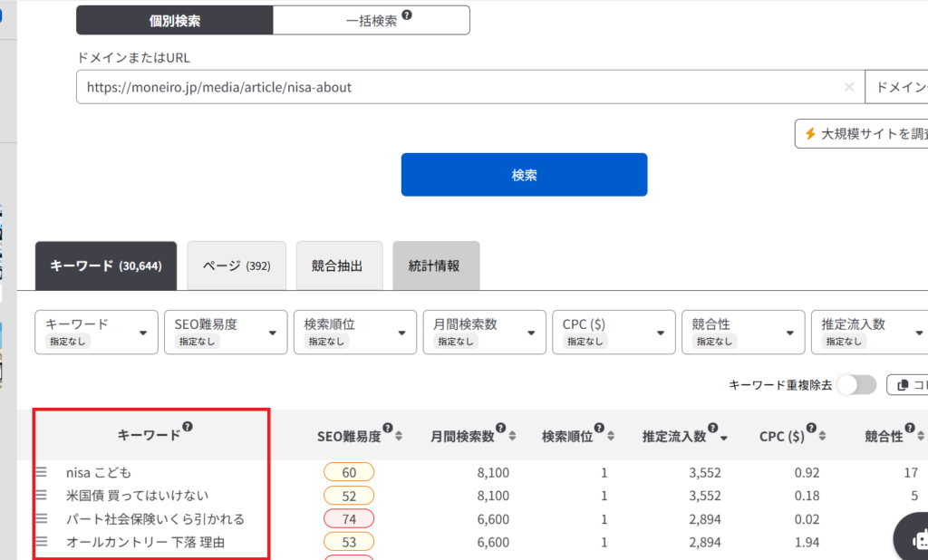Viewport: 928px width, 560px height.
Task: Click keyword 米国債 買ってはいけない
Action: coord(138,496)
